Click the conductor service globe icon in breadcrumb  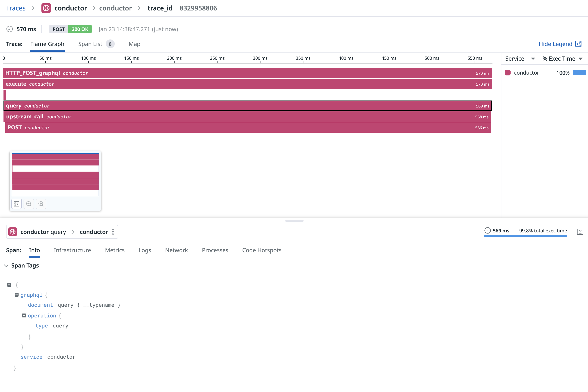[46, 8]
